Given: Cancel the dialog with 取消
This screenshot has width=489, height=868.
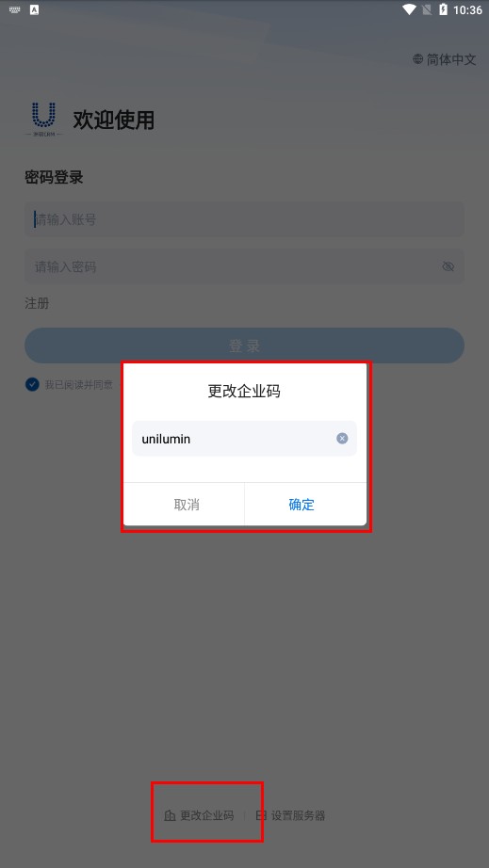Looking at the screenshot, I should pos(187,505).
